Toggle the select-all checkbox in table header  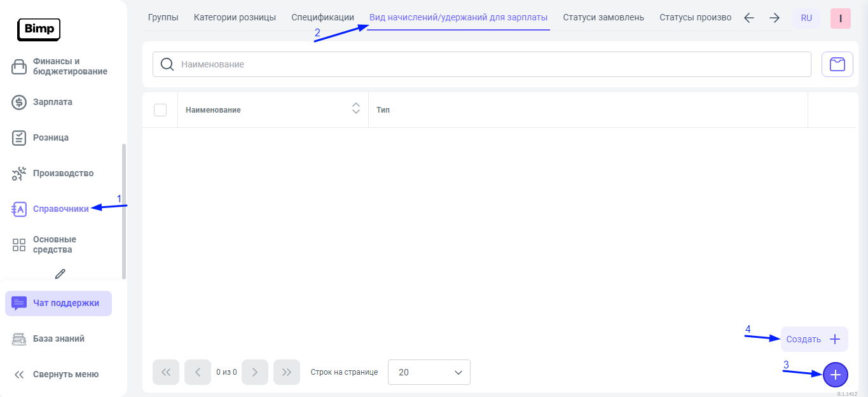point(160,110)
